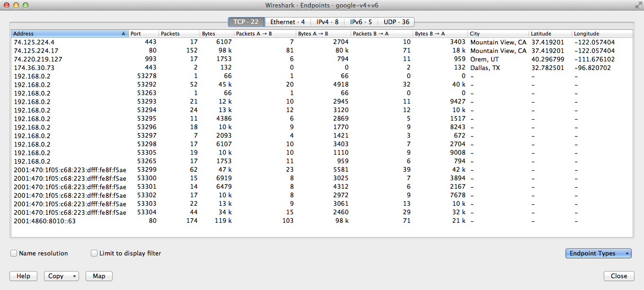Sort by Bytes B → A column header
Screen dimensions: 644x290
440,34
